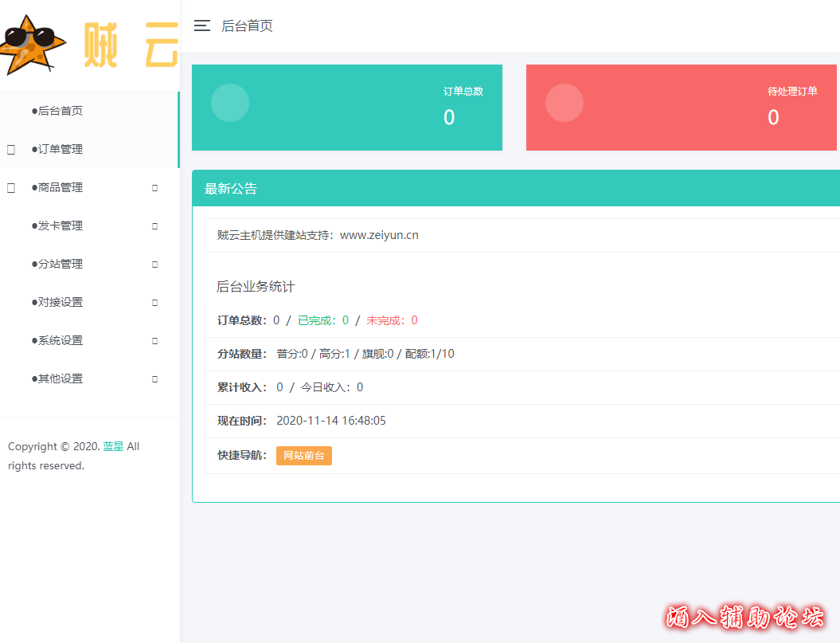
Task: Expand the 分站管理 submenu arrow
Action: pyautogui.click(x=154, y=264)
